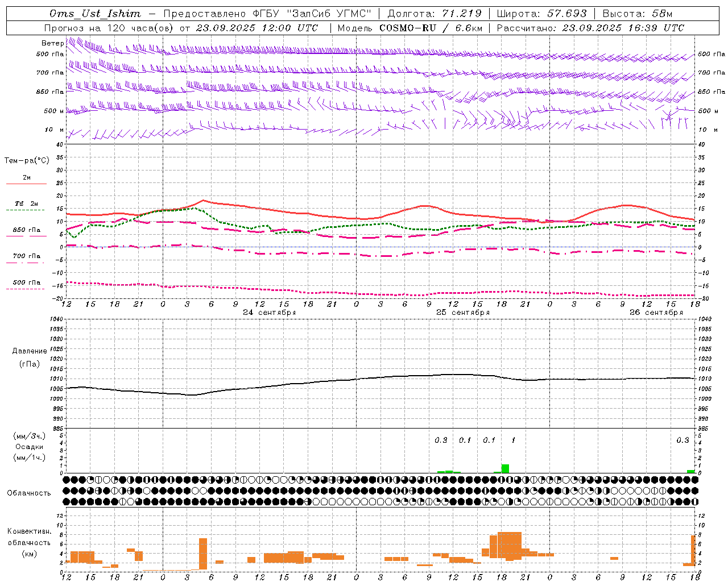Select the Модель COSMO-RU / 6.6км label
728x582 pixels.
(410, 28)
